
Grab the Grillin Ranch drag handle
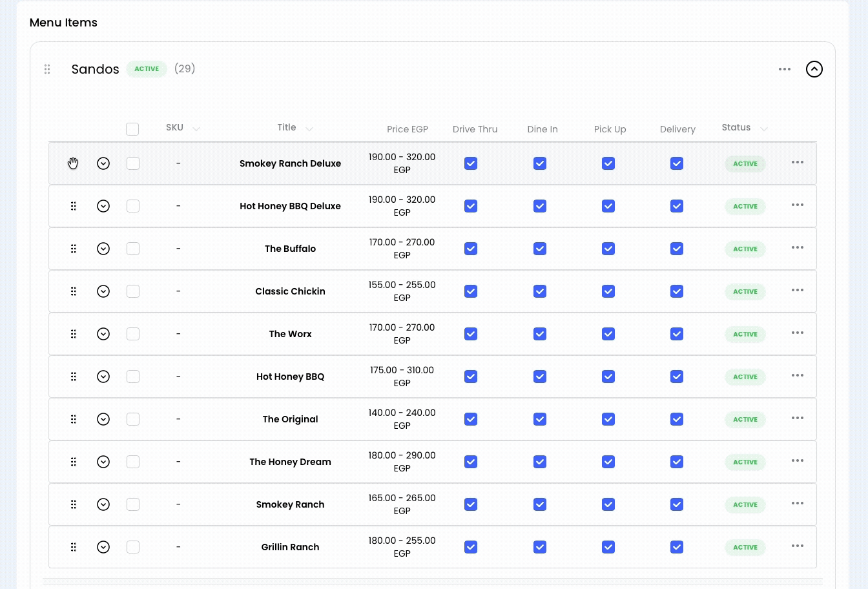74,547
